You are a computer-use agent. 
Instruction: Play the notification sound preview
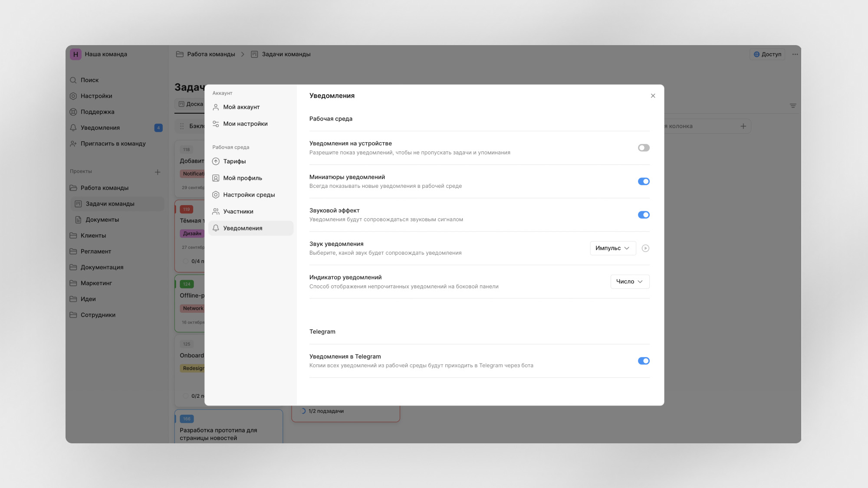[645, 248]
